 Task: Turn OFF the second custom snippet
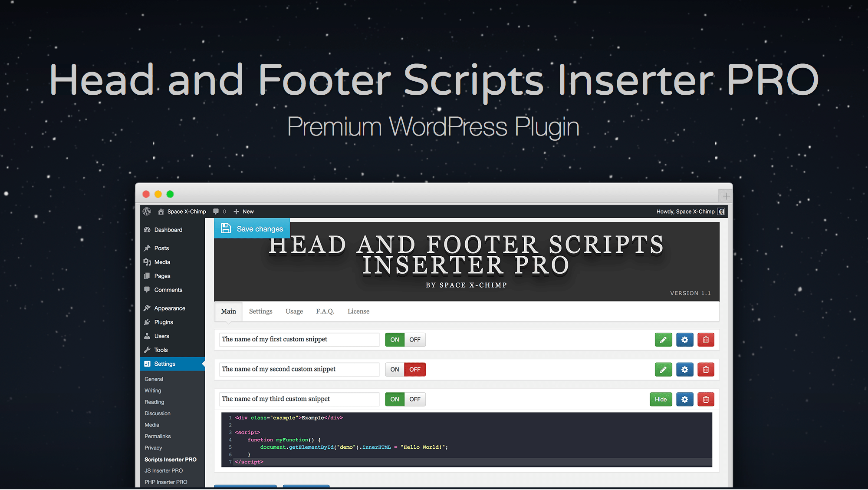tap(415, 370)
